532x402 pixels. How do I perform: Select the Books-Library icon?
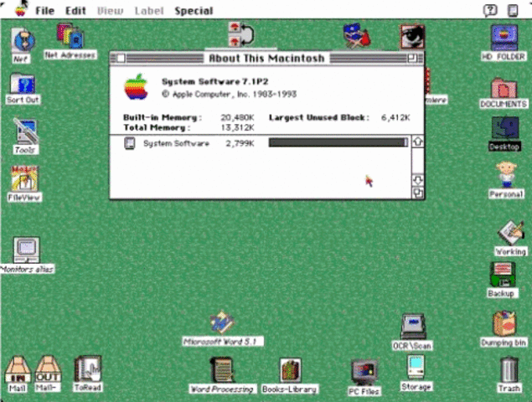click(289, 371)
